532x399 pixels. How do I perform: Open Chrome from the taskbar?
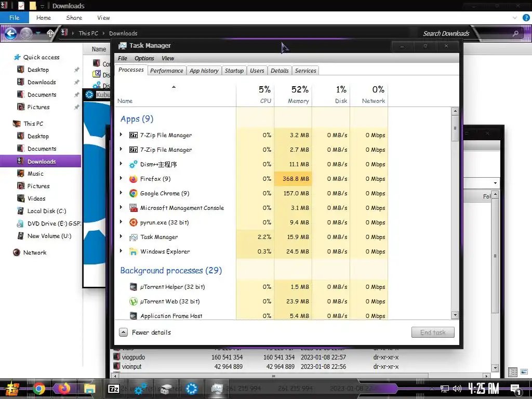tap(38, 389)
